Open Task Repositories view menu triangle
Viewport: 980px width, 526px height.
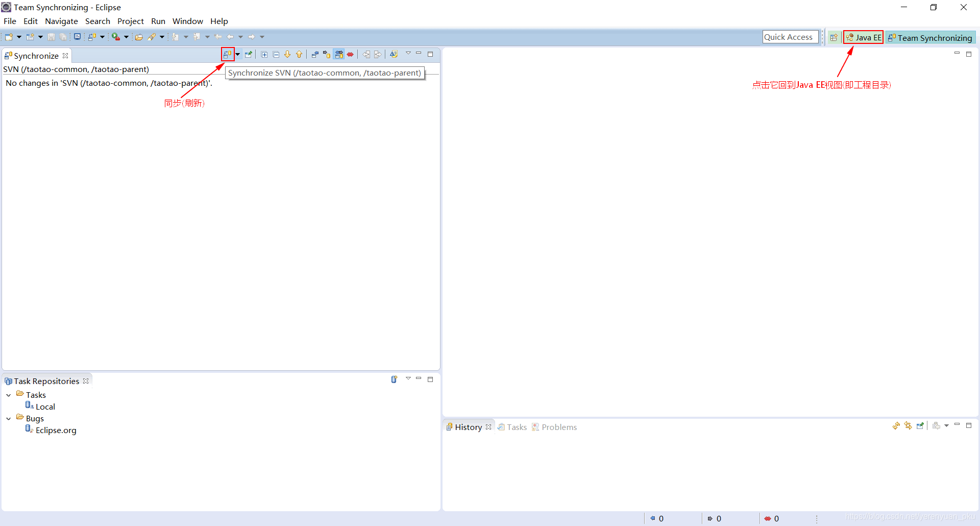[408, 378]
